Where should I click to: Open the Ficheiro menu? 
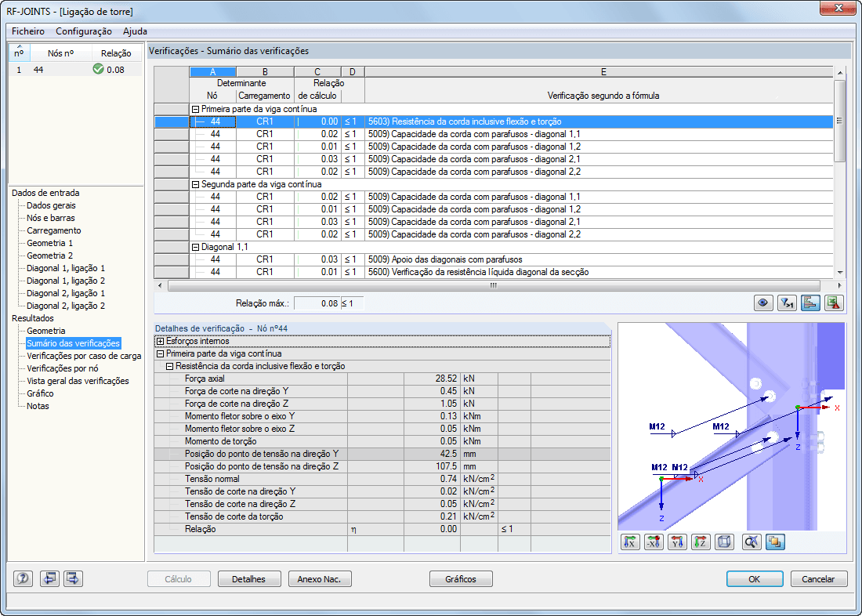[x=28, y=31]
